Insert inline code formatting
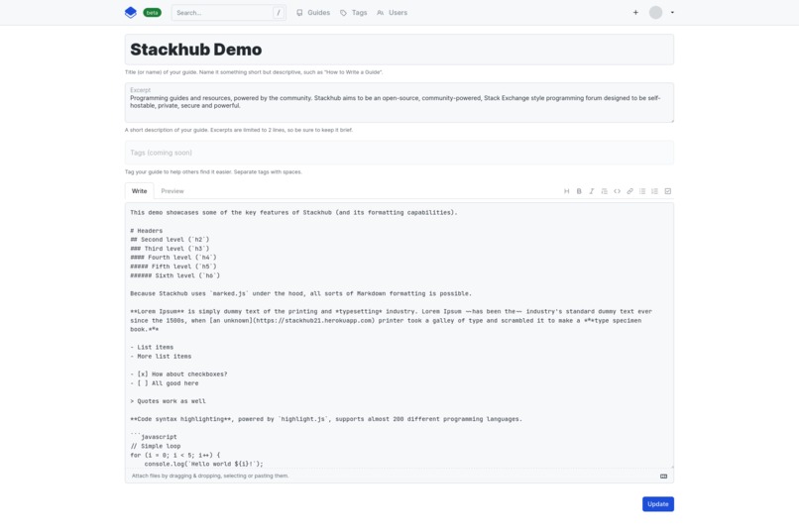 tap(617, 191)
